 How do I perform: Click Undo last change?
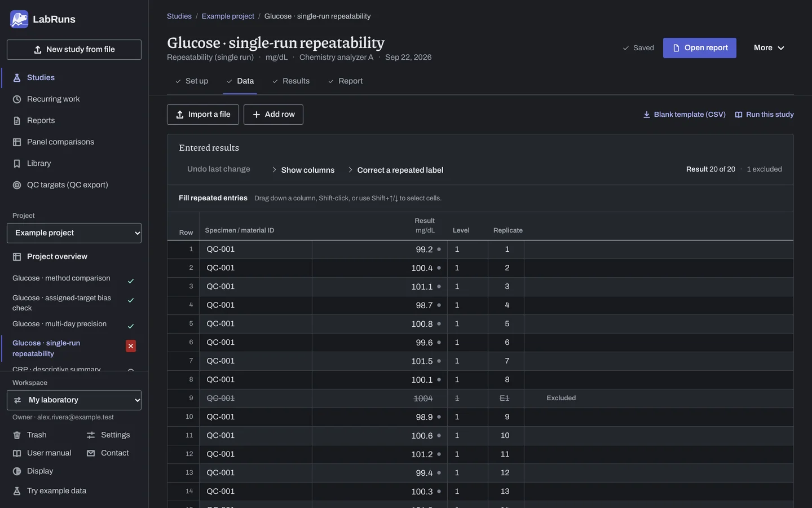(x=219, y=169)
